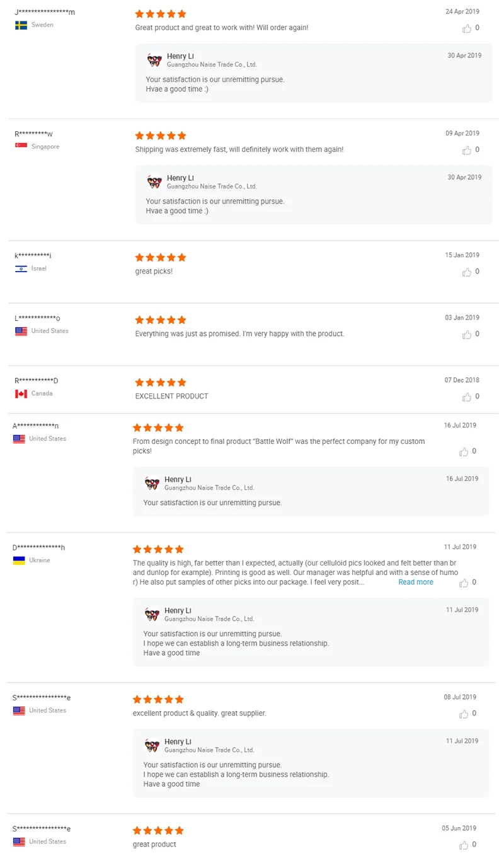Click Henry Li avatar in 16 Jul 2019 reply
The height and width of the screenshot is (858, 504).
point(152,484)
